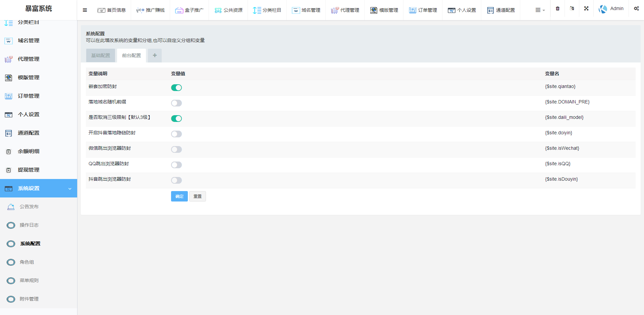Open 通道配置 in the sidebar
Image resolution: width=644 pixels, height=315 pixels.
coord(39,133)
